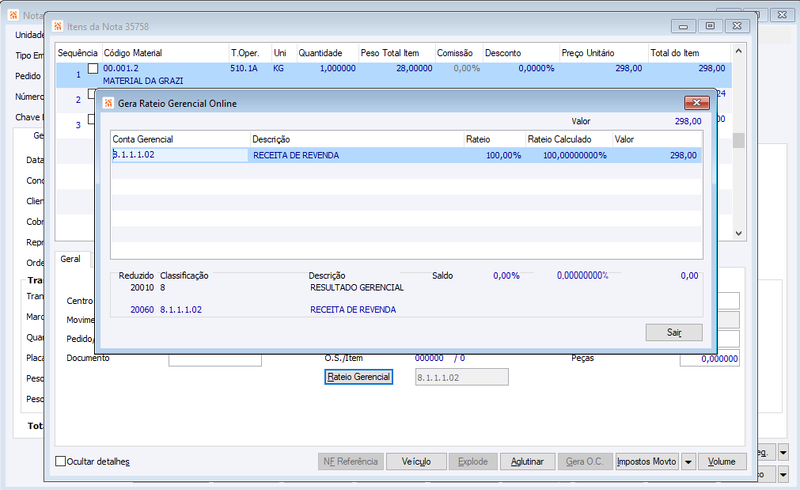Open dropdown arrow beside Impostos Movto
Viewport: 800px width, 490px height.
tap(688, 462)
